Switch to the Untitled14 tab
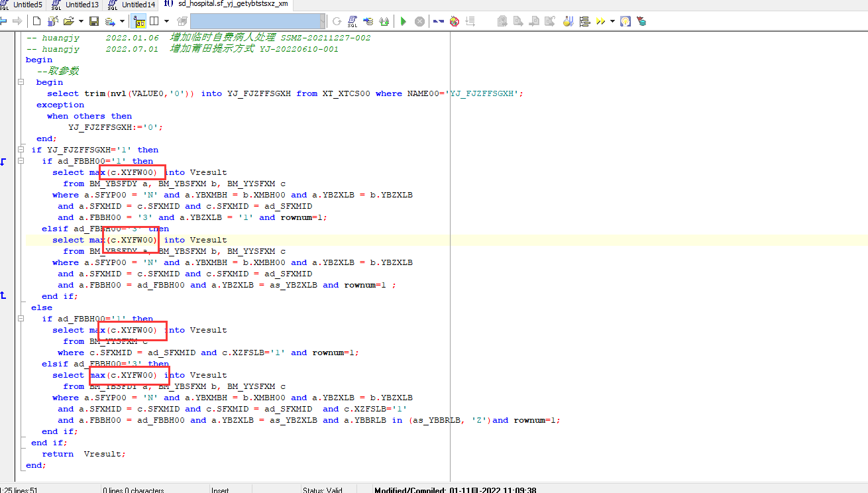This screenshot has width=868, height=493. pyautogui.click(x=138, y=5)
